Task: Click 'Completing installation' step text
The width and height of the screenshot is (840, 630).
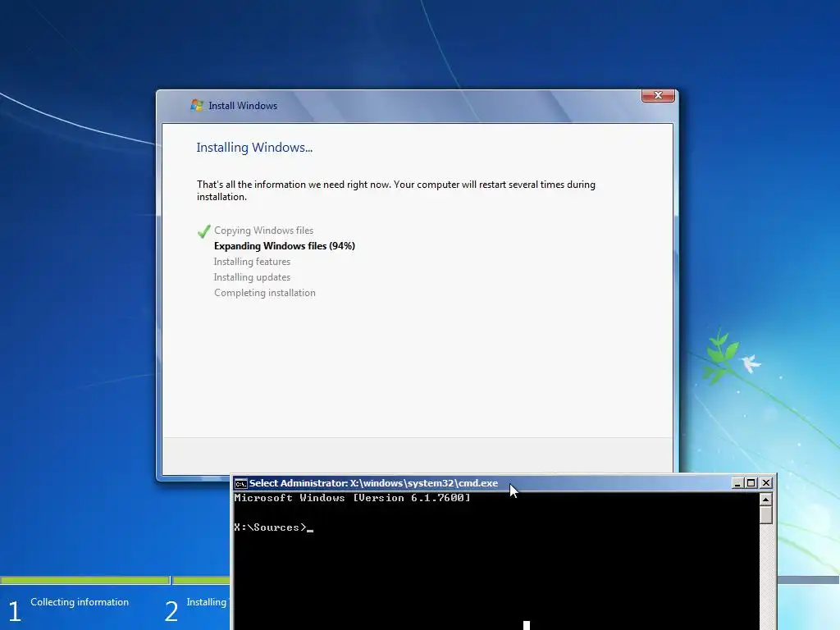Action: pyautogui.click(x=265, y=293)
